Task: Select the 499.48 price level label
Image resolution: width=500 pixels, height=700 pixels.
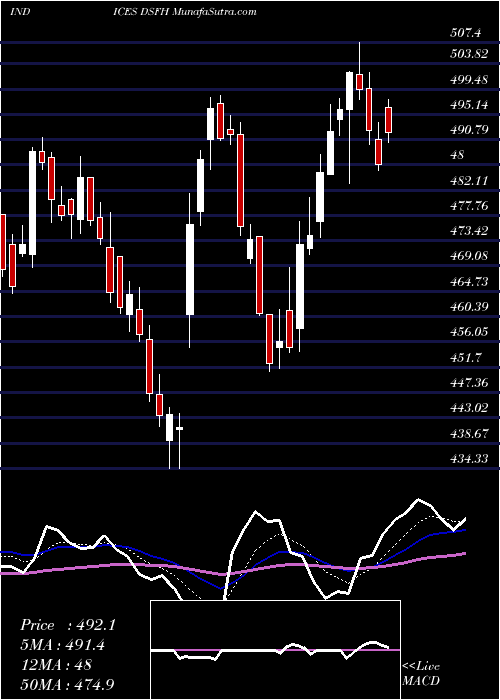Action: (x=469, y=79)
